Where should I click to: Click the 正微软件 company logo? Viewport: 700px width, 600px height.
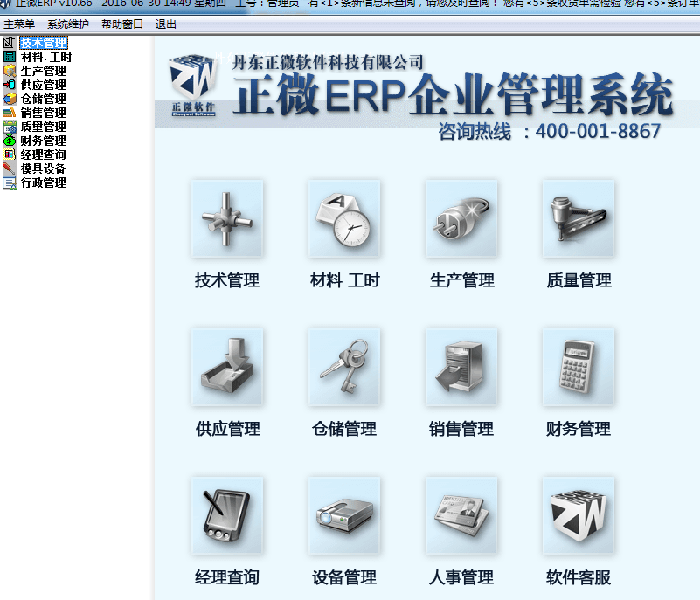click(194, 85)
